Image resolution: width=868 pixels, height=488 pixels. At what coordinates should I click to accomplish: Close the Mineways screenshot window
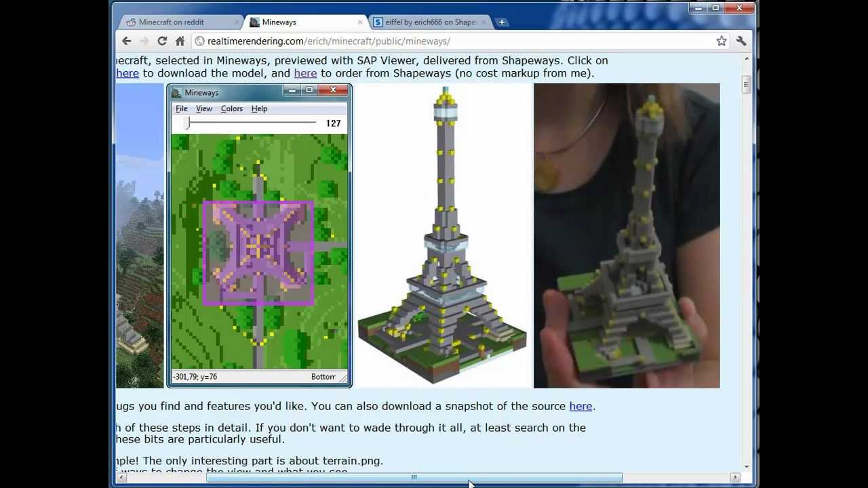click(333, 90)
